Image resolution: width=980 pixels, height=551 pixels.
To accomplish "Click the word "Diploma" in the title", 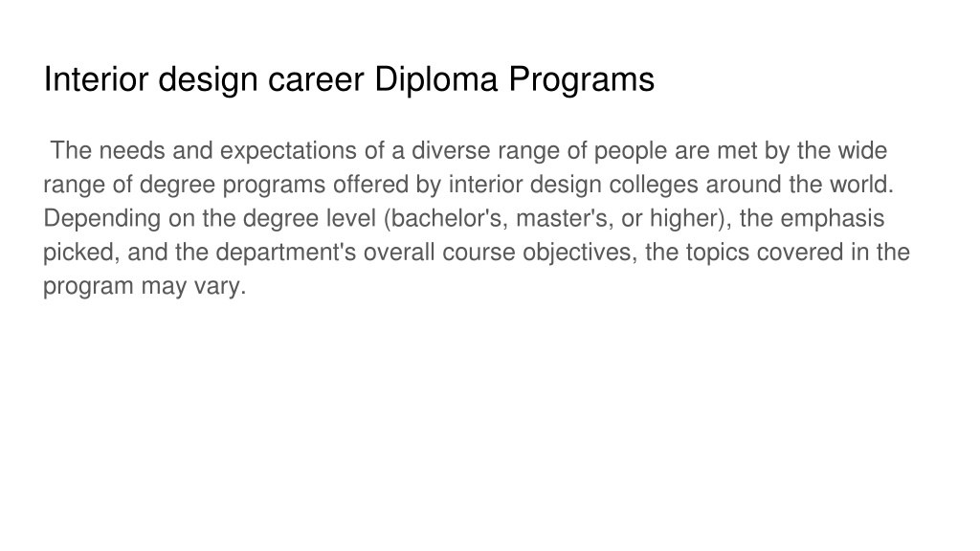I will pyautogui.click(x=435, y=80).
